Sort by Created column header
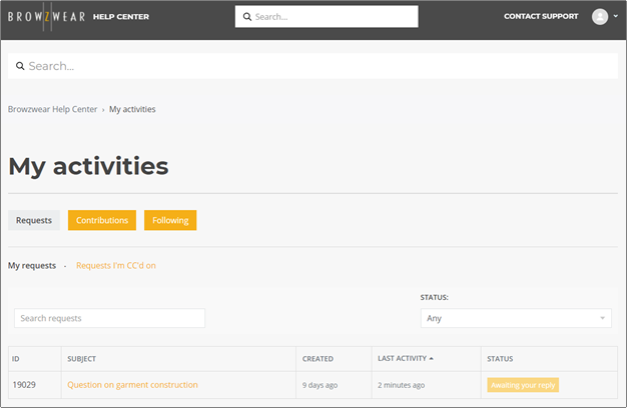The height and width of the screenshot is (408, 627). tap(318, 359)
